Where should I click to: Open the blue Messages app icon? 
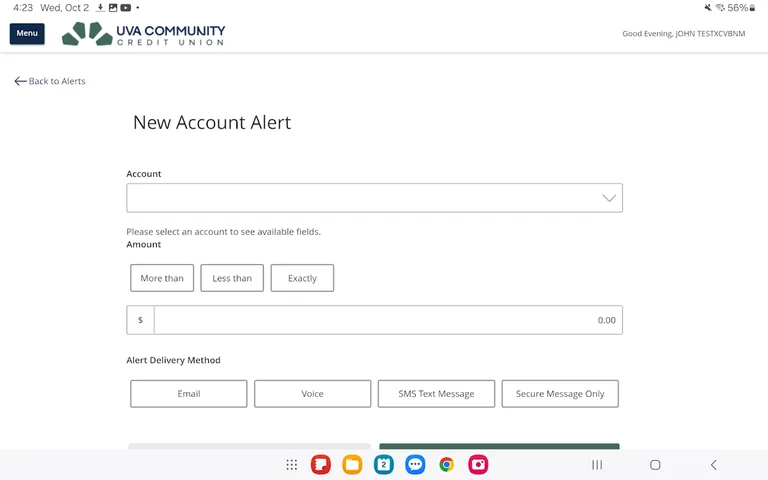[x=415, y=464]
